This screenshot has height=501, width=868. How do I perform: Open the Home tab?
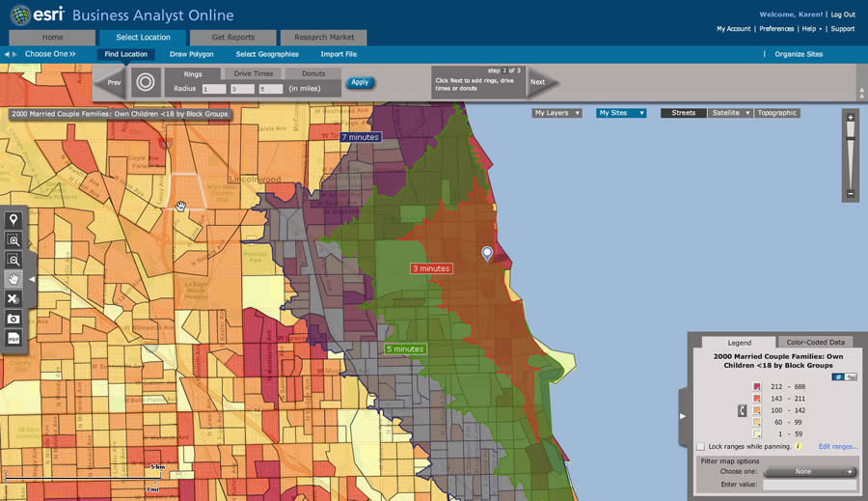[x=53, y=37]
